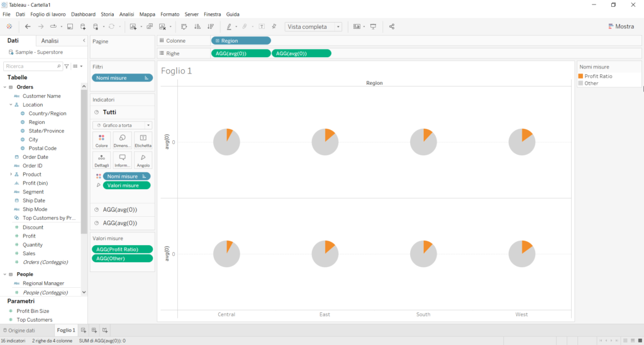Click the Save workbook icon
Screen dimensions: 644x345
tap(70, 26)
